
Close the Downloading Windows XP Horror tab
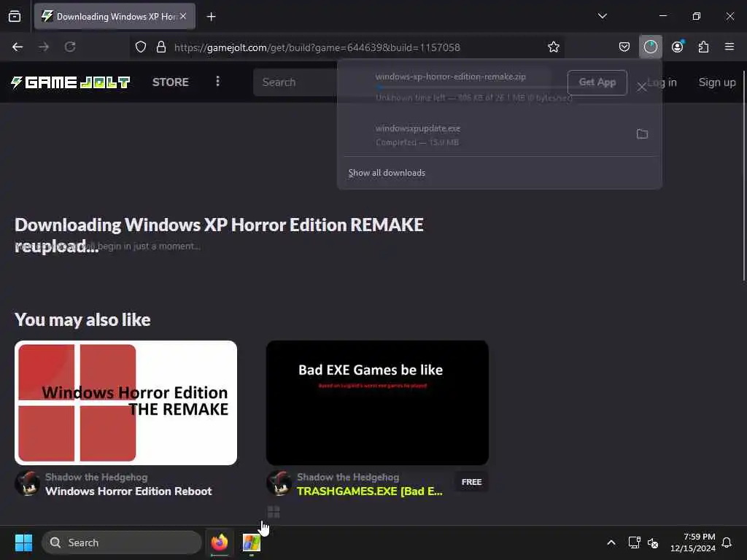[183, 16]
